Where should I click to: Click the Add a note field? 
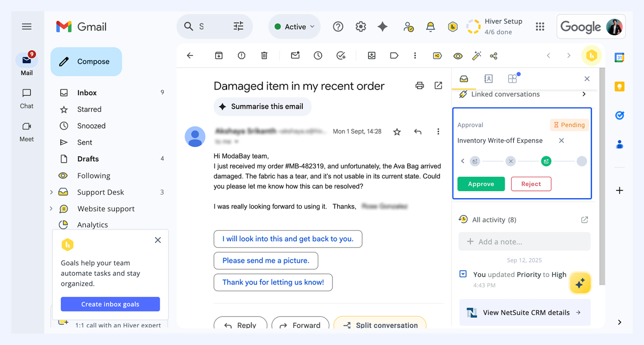(524, 241)
